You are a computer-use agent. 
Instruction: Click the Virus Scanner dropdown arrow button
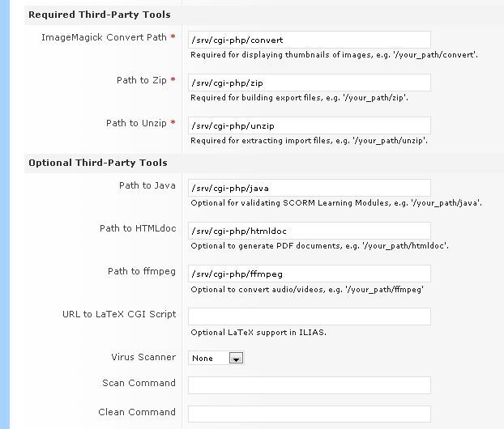pos(236,358)
